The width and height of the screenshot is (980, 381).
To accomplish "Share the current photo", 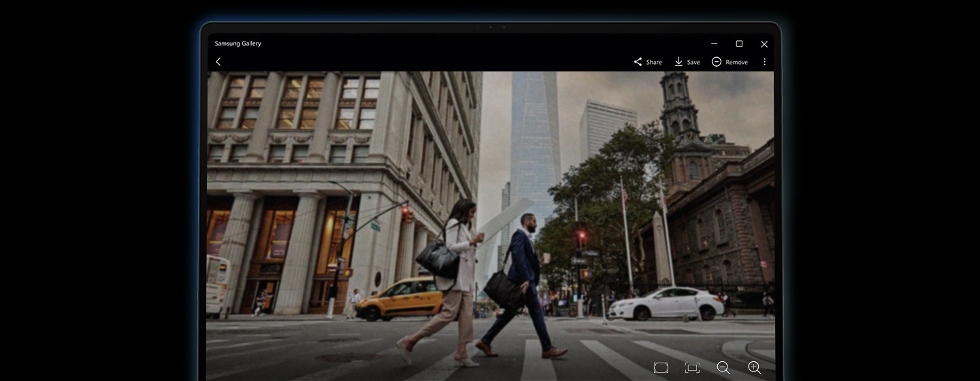I will pyautogui.click(x=647, y=62).
